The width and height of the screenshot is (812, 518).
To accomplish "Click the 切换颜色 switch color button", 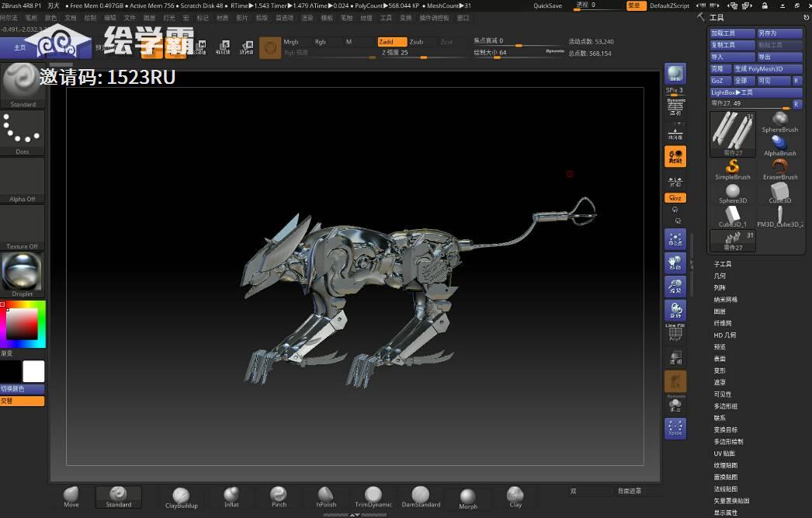I will pyautogui.click(x=23, y=388).
